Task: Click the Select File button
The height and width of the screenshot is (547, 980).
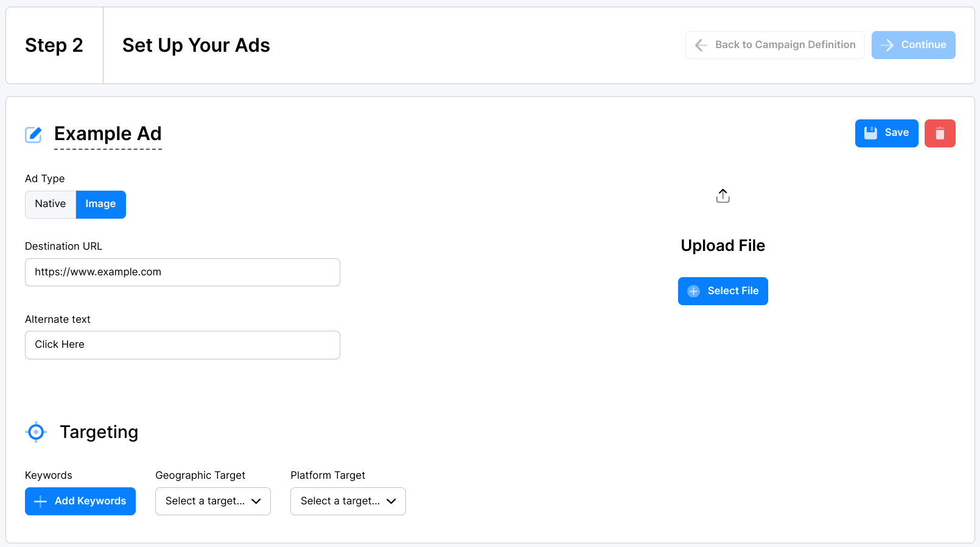Action: click(723, 291)
